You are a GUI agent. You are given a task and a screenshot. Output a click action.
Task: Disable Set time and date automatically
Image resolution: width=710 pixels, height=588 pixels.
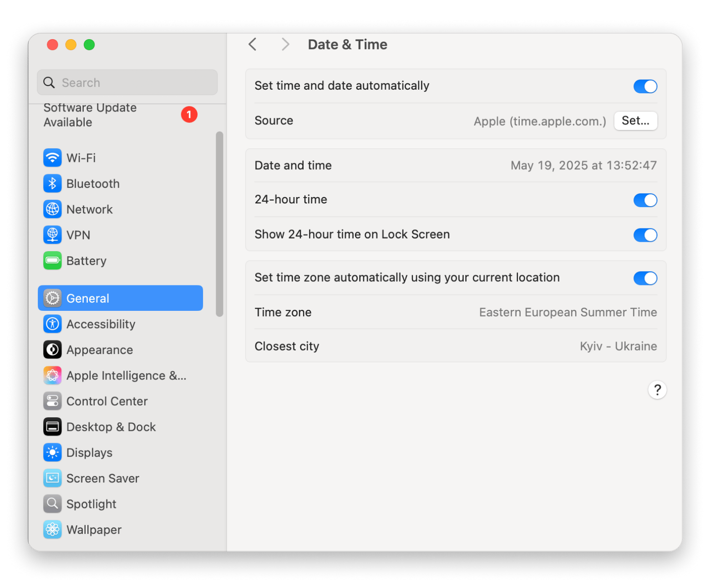tap(645, 86)
